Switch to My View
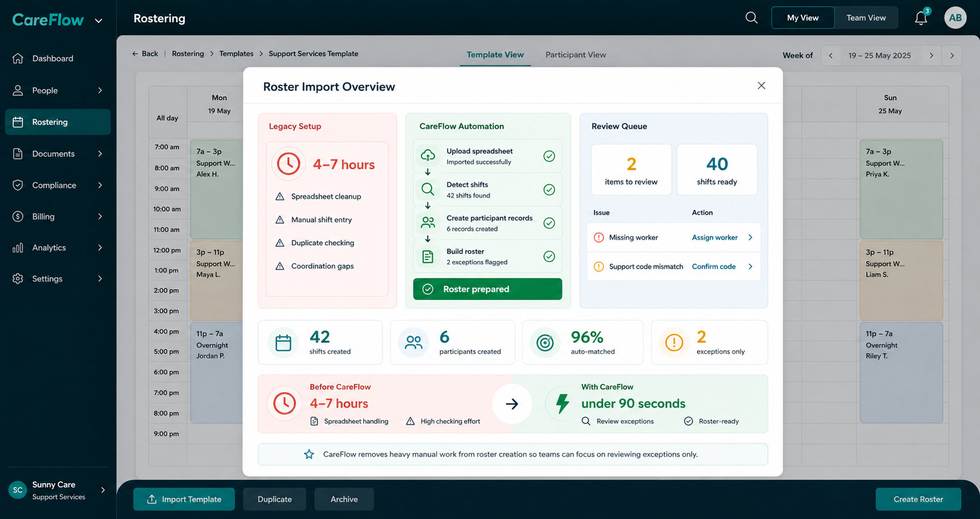Viewport: 980px width, 519px height. click(x=803, y=18)
